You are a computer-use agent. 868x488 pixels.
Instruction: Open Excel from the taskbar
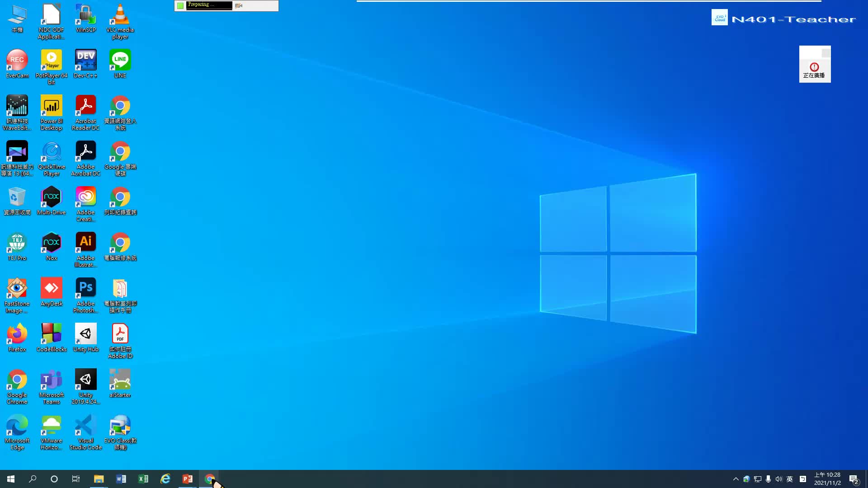143,479
